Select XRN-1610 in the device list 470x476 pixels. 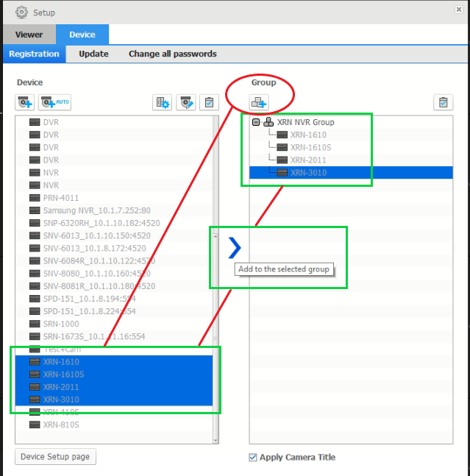click(x=114, y=362)
